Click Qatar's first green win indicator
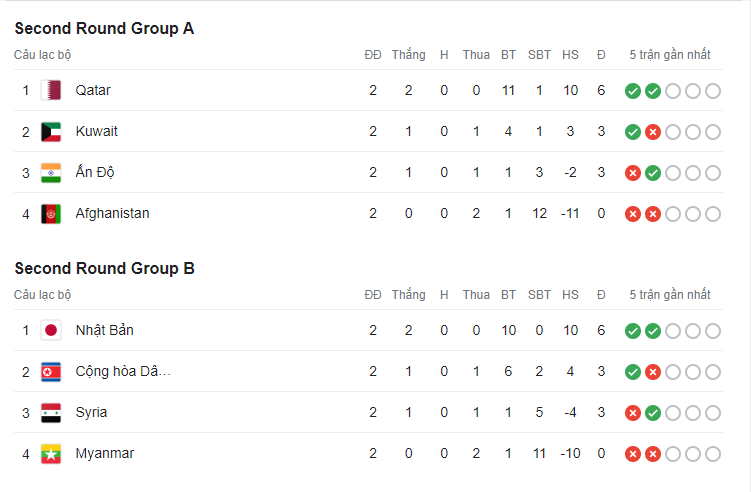This screenshot has width=751, height=492. [x=633, y=91]
